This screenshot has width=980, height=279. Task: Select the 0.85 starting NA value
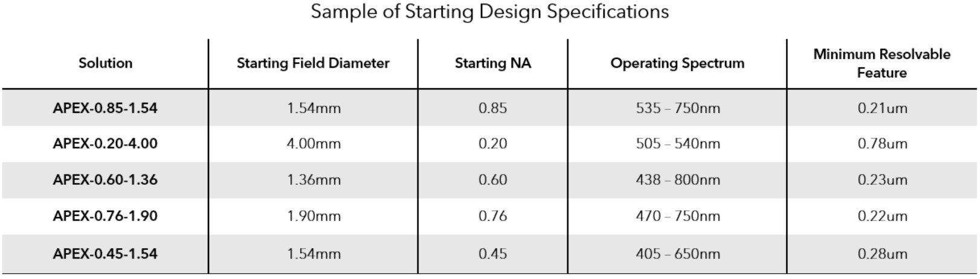(x=492, y=109)
